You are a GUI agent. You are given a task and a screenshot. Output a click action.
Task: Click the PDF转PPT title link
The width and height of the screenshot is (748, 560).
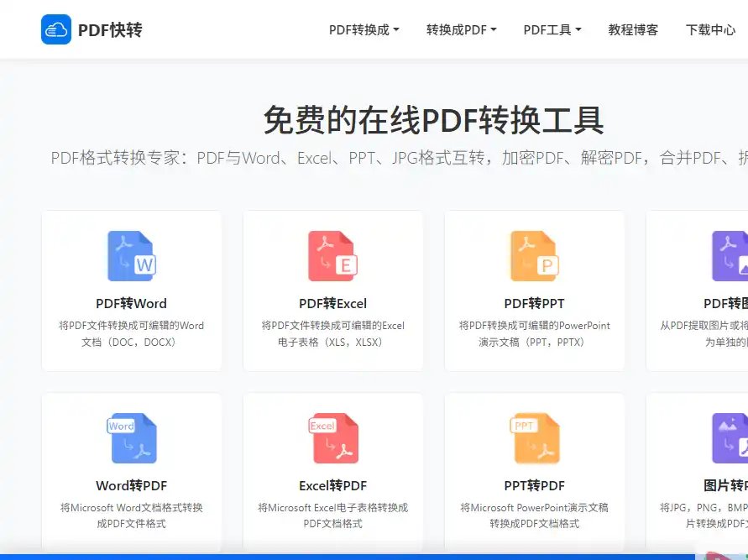click(534, 303)
